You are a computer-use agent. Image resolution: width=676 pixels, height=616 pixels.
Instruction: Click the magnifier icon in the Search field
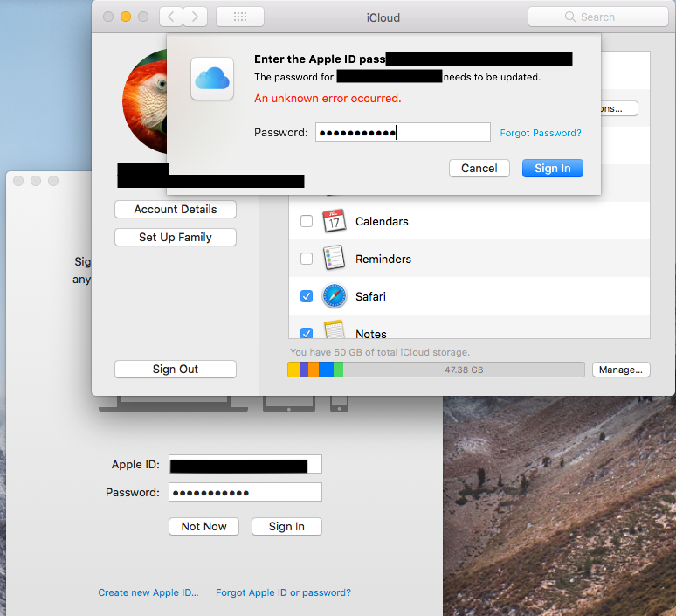tap(570, 17)
